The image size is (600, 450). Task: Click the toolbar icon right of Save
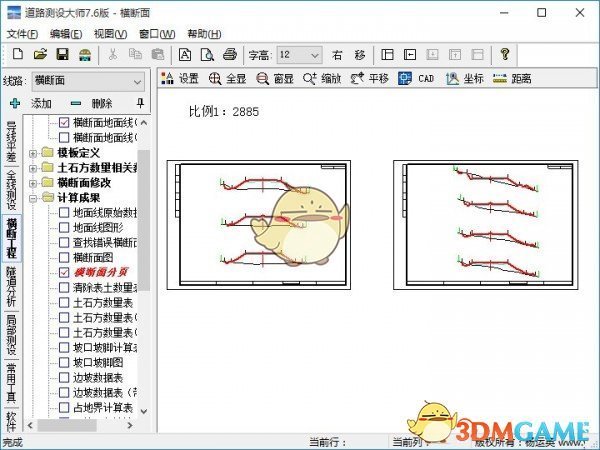coord(85,55)
